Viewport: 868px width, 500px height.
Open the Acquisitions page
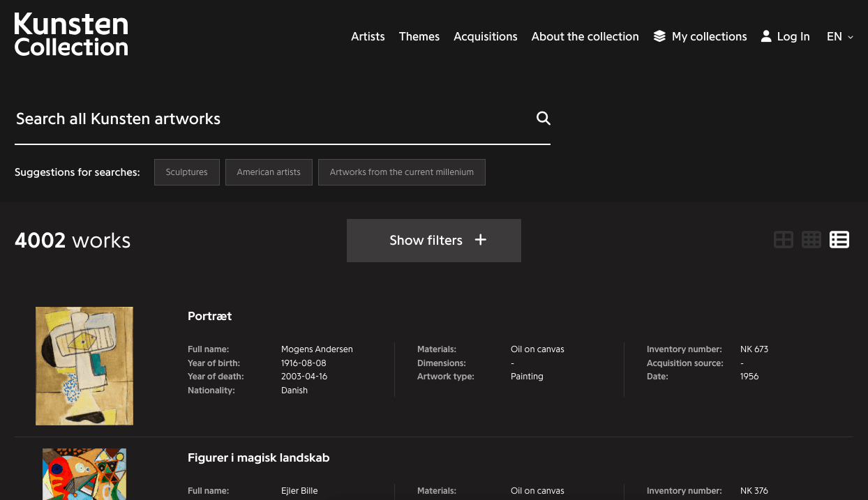pyautogui.click(x=485, y=36)
